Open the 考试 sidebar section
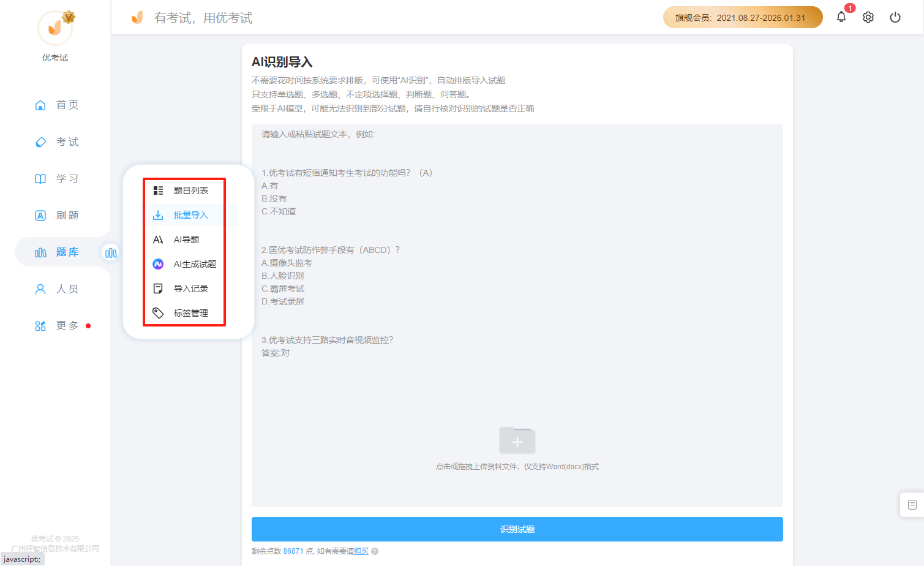Viewport: 924px width, 566px height. pyautogui.click(x=67, y=142)
